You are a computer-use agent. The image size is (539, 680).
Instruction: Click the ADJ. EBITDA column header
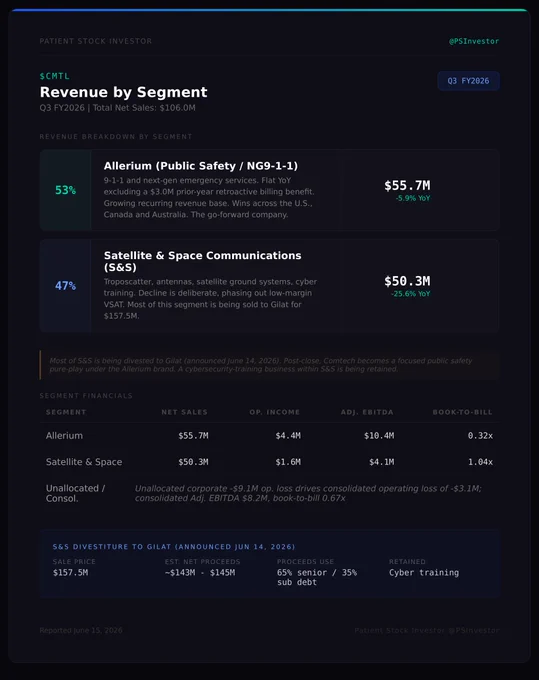tap(367, 412)
